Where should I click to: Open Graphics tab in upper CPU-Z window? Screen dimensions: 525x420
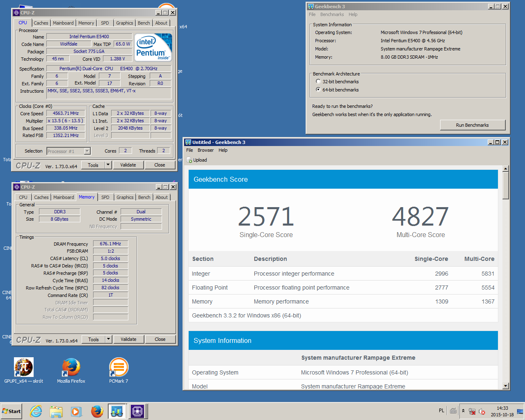(x=125, y=23)
